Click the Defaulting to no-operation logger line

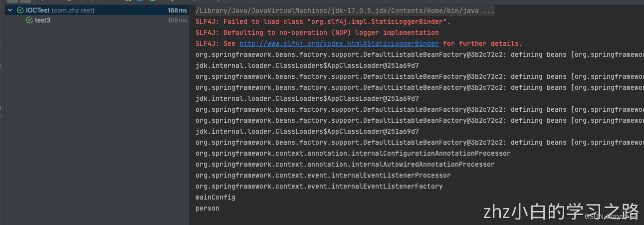pos(317,32)
